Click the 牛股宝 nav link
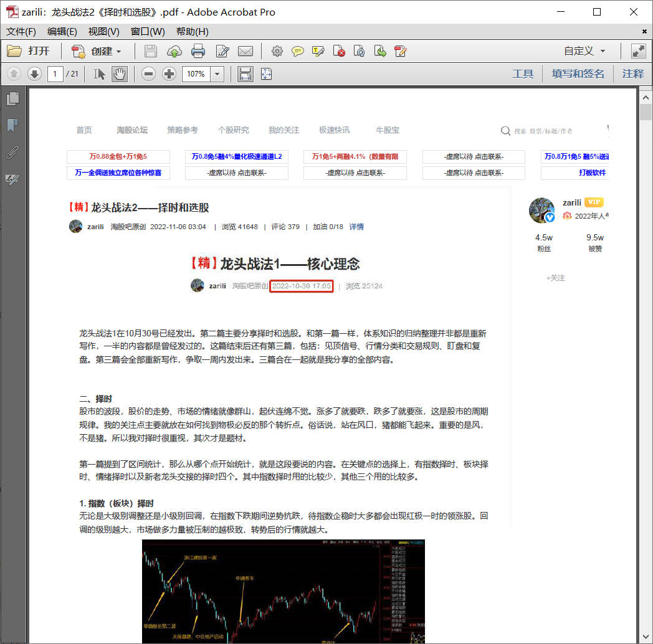Viewport: 653px width, 644px height. click(x=388, y=130)
